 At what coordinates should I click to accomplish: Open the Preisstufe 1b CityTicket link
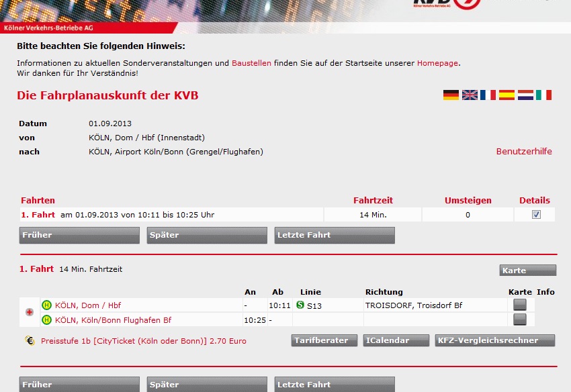(x=143, y=341)
